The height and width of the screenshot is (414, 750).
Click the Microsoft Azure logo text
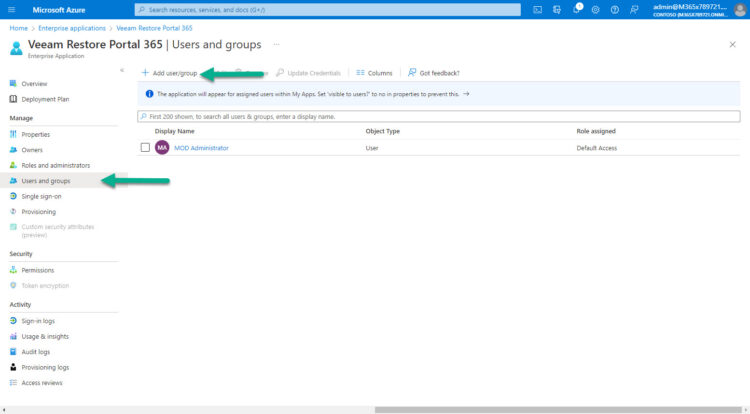point(59,10)
